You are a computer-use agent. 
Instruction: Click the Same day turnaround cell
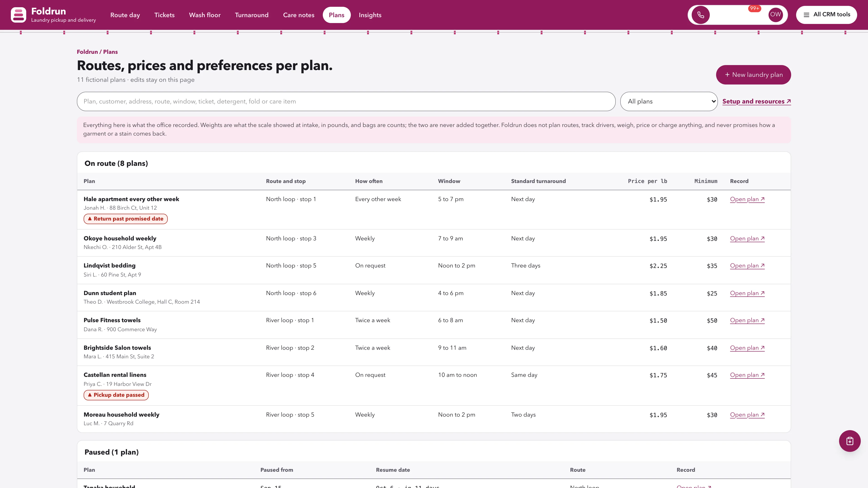point(524,375)
